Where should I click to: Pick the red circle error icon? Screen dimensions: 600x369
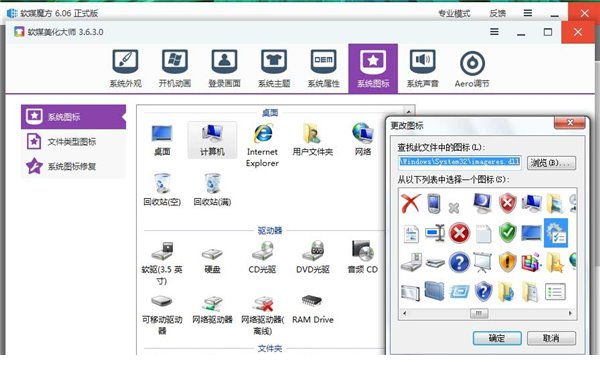[459, 233]
